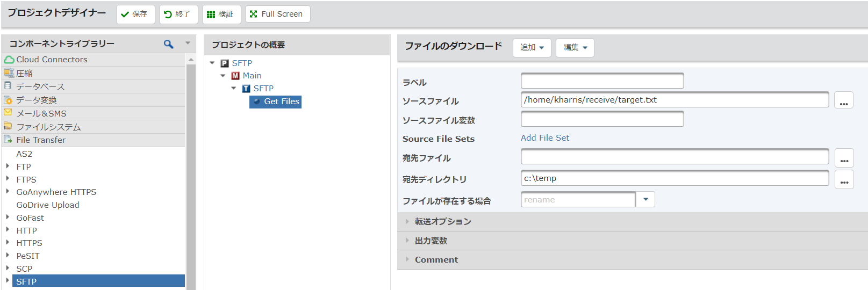Click the Add File Set link

(545, 138)
